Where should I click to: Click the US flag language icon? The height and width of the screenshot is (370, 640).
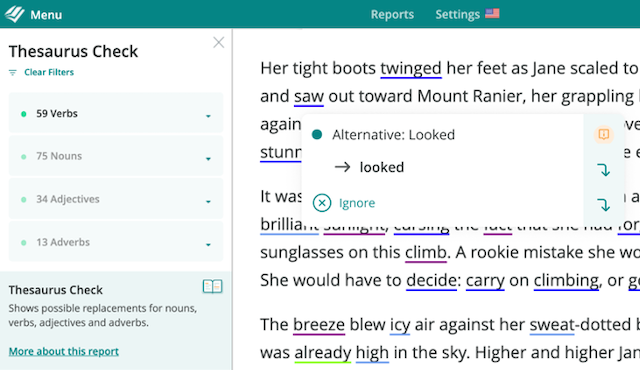492,14
